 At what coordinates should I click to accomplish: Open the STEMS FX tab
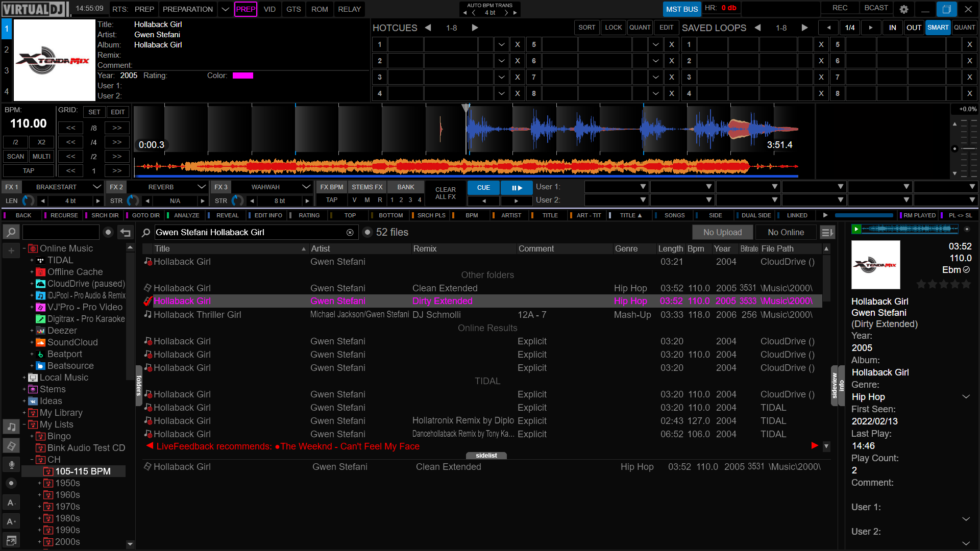366,187
